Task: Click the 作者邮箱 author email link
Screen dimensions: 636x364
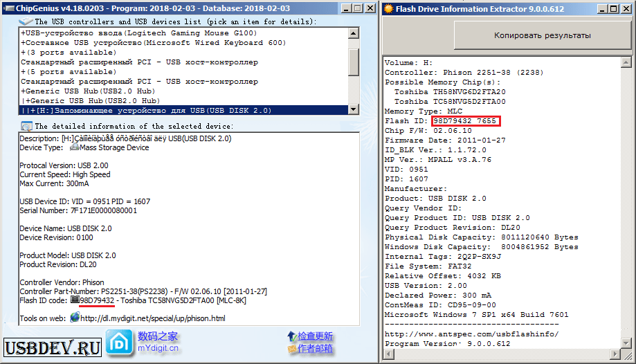Action: pyautogui.click(x=315, y=349)
